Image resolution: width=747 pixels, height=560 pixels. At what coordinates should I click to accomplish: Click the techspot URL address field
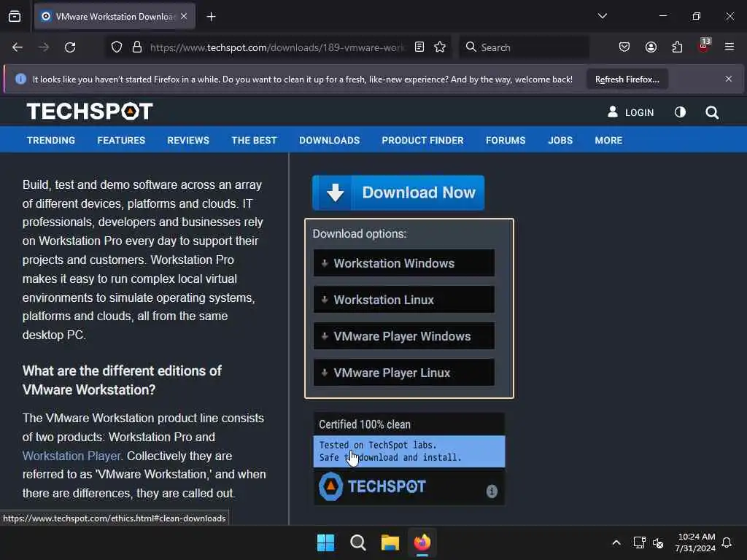coord(276,47)
